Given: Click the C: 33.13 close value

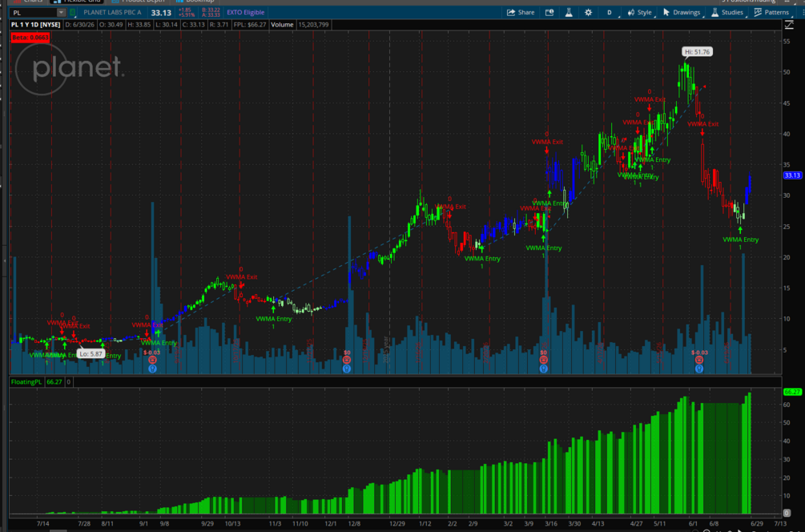Looking at the screenshot, I should point(194,25).
